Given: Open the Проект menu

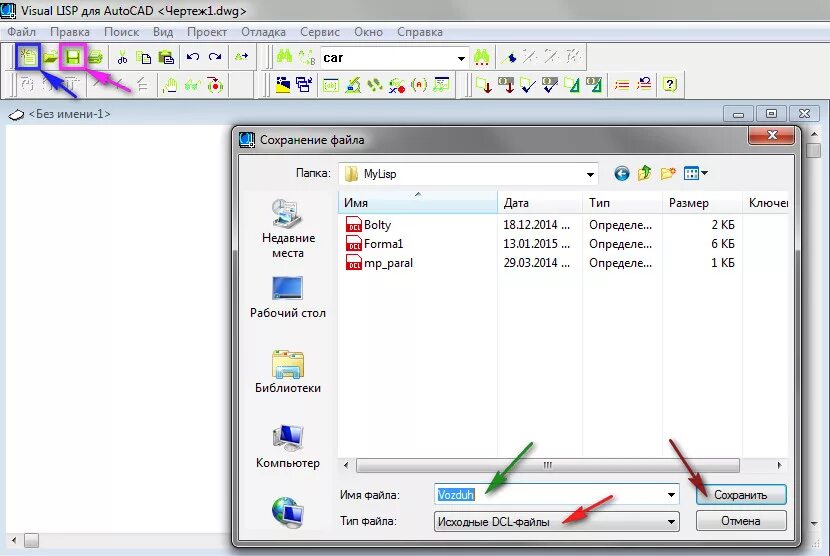Looking at the screenshot, I should pyautogui.click(x=207, y=32).
